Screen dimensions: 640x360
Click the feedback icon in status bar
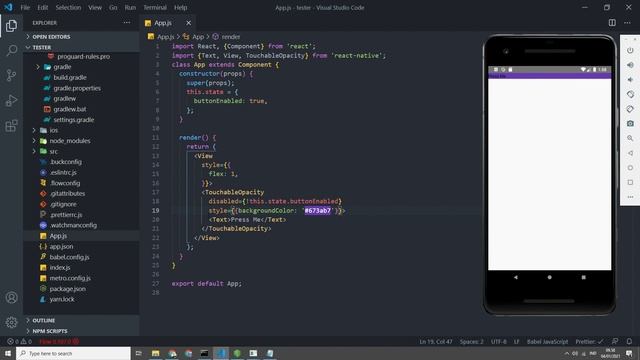point(615,341)
